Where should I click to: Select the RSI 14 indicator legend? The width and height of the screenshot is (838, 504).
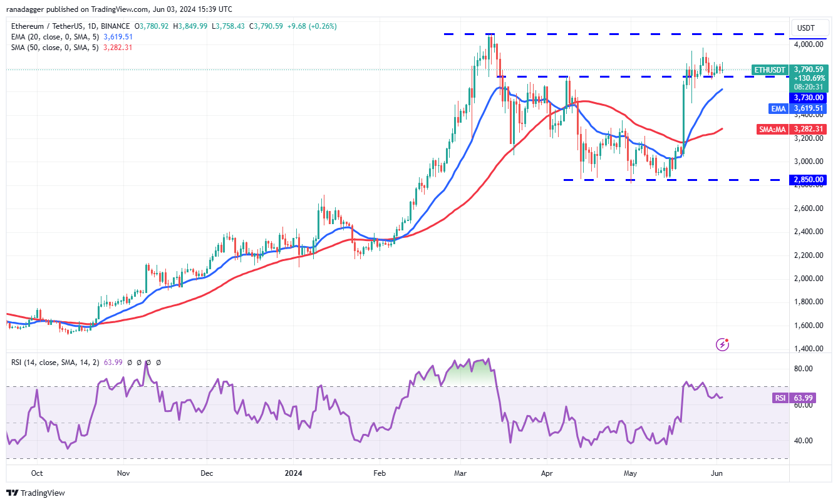(55, 362)
